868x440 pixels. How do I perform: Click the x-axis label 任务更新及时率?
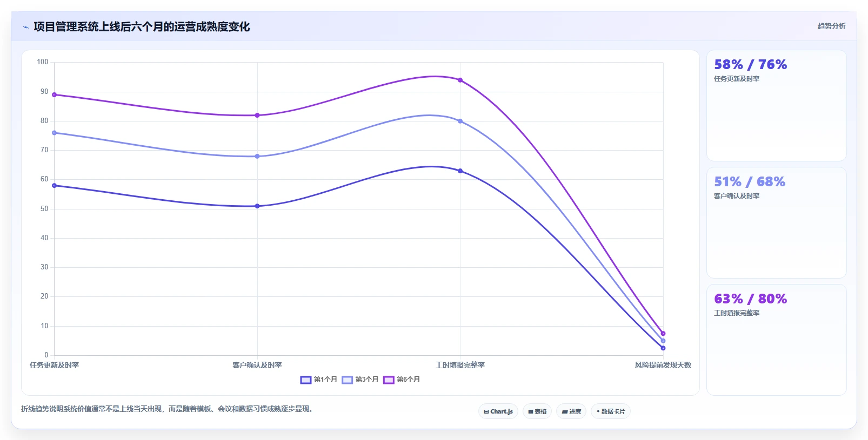(x=54, y=365)
